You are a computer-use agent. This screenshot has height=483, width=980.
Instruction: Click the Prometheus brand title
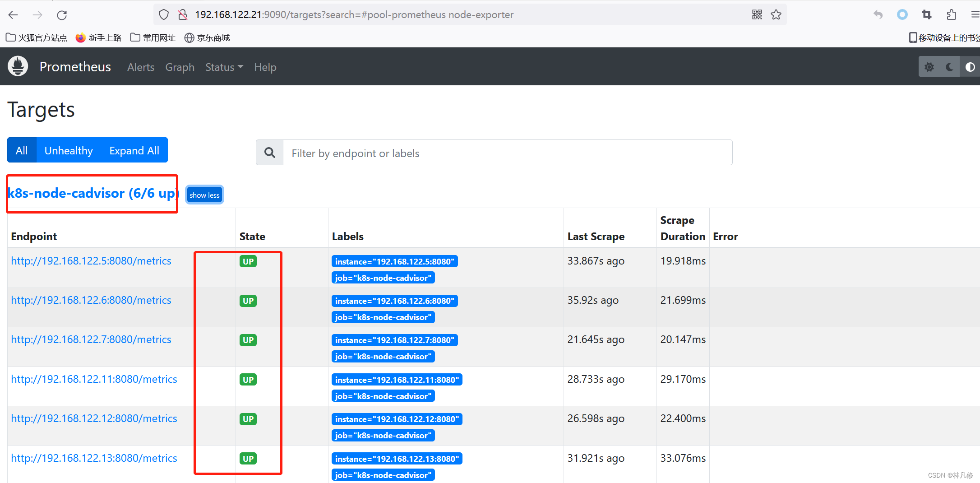[75, 67]
